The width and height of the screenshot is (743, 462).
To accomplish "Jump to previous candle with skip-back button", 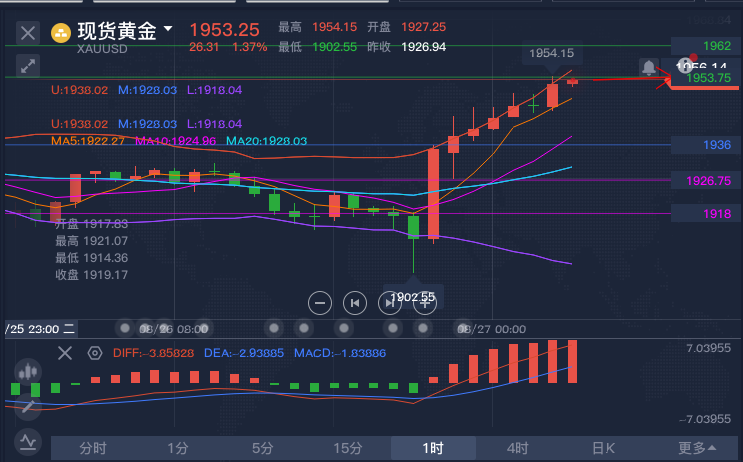I will (x=354, y=302).
